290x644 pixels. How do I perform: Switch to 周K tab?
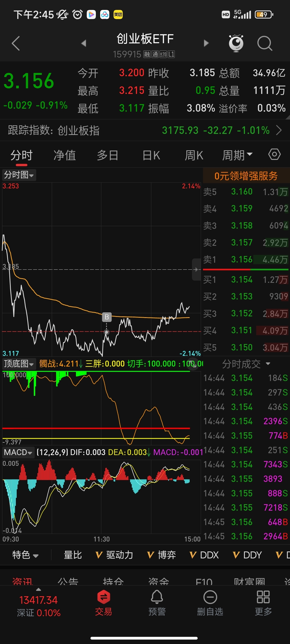pyautogui.click(x=194, y=155)
